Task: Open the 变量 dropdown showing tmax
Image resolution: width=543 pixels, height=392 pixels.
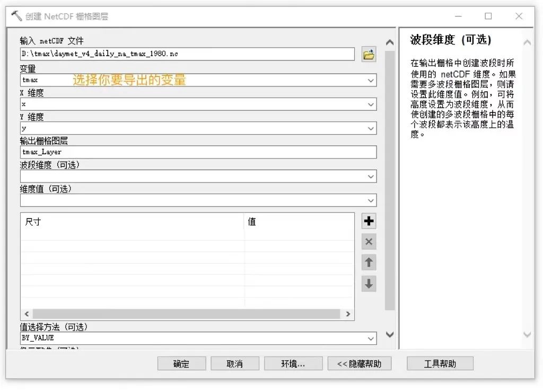Action: click(372, 80)
